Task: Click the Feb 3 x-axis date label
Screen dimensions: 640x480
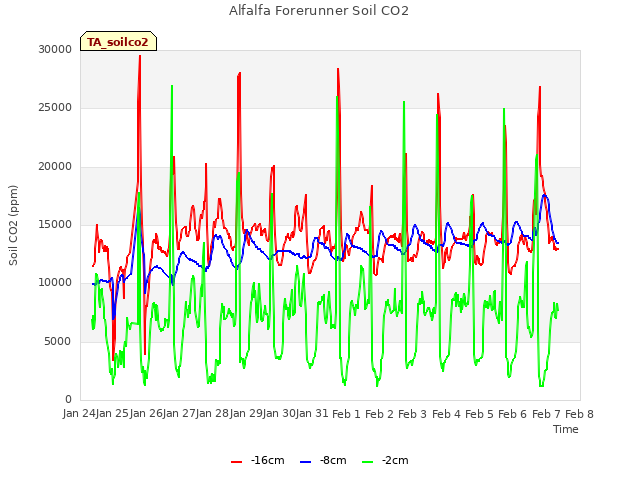Action: tap(412, 414)
